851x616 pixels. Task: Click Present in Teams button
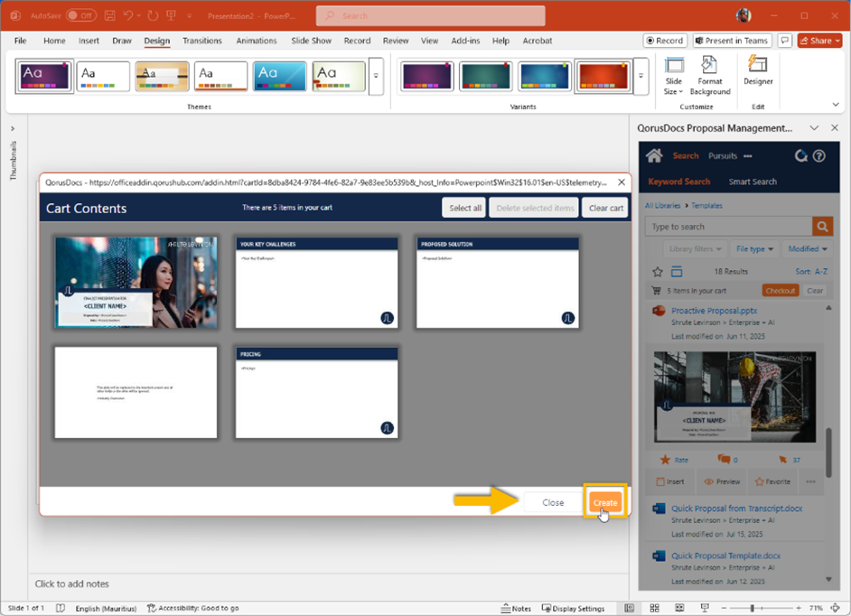pyautogui.click(x=732, y=41)
